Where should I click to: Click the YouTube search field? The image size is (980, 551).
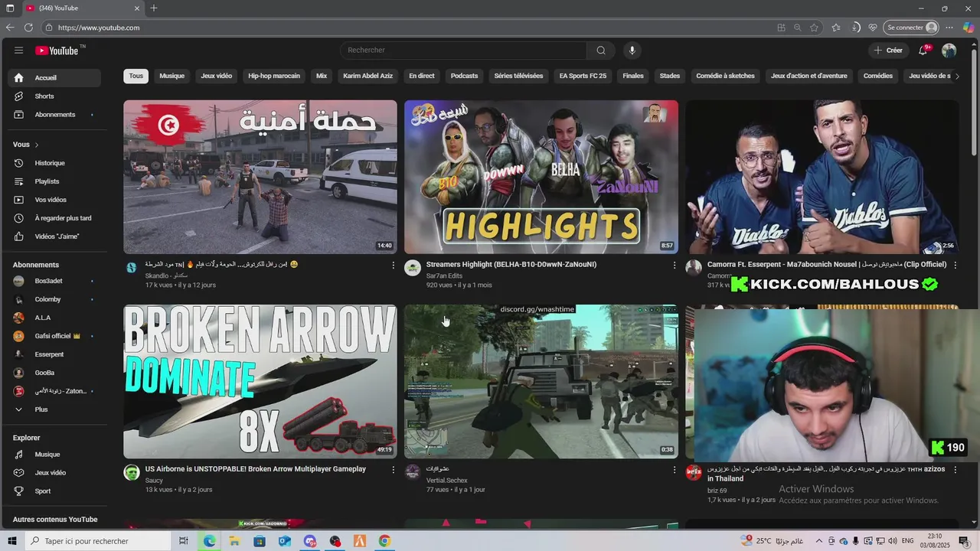(x=463, y=51)
